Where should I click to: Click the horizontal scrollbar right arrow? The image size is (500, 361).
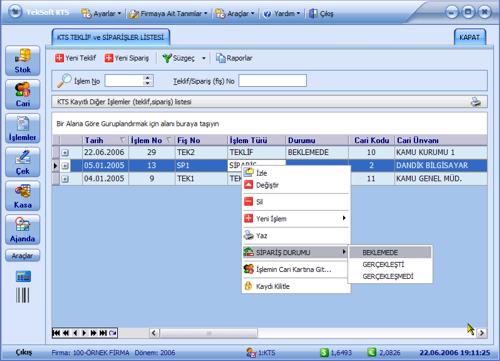pos(482,333)
